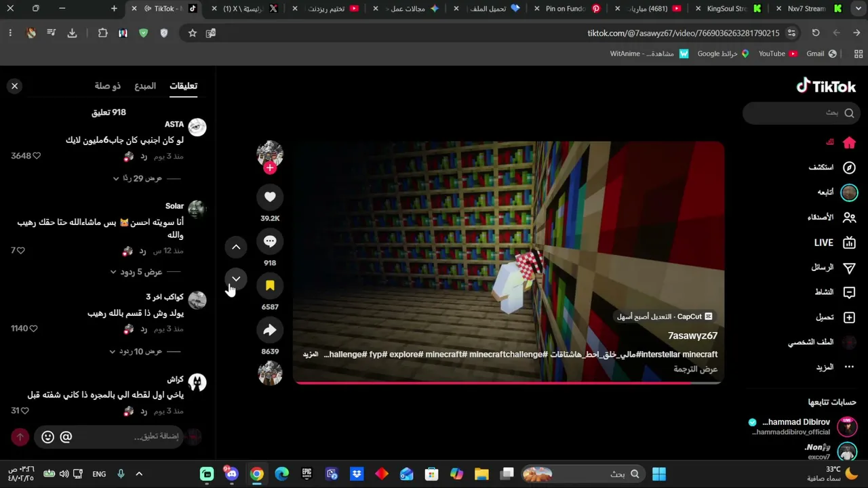Switch to the Creator (المبدع) tab
The height and width of the screenshot is (488, 868).
(145, 86)
